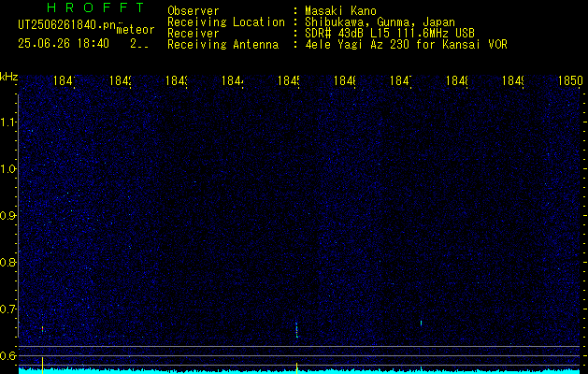588x374 pixels.
Task: Click the meteor echo after 1847 mark
Action: (x=421, y=323)
